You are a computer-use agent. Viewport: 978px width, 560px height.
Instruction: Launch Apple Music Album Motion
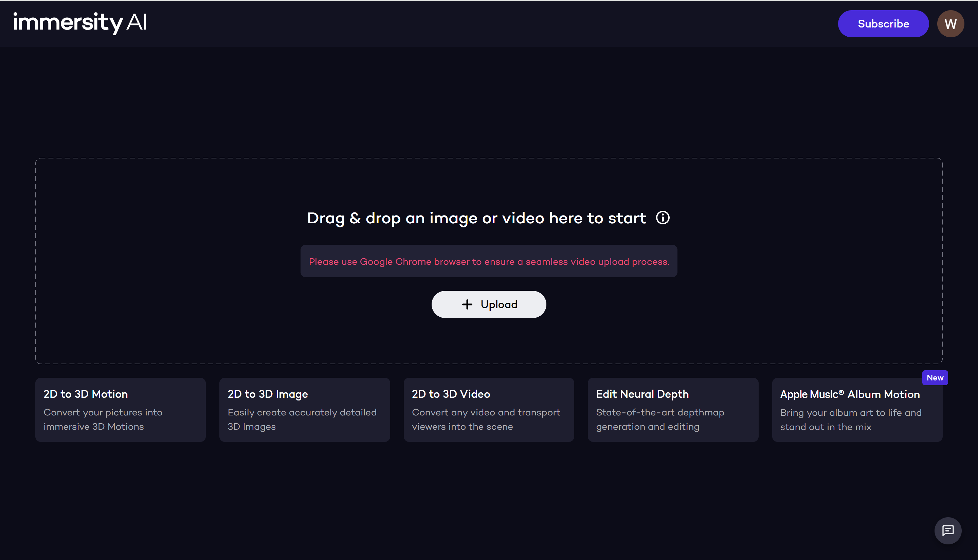pyautogui.click(x=857, y=410)
